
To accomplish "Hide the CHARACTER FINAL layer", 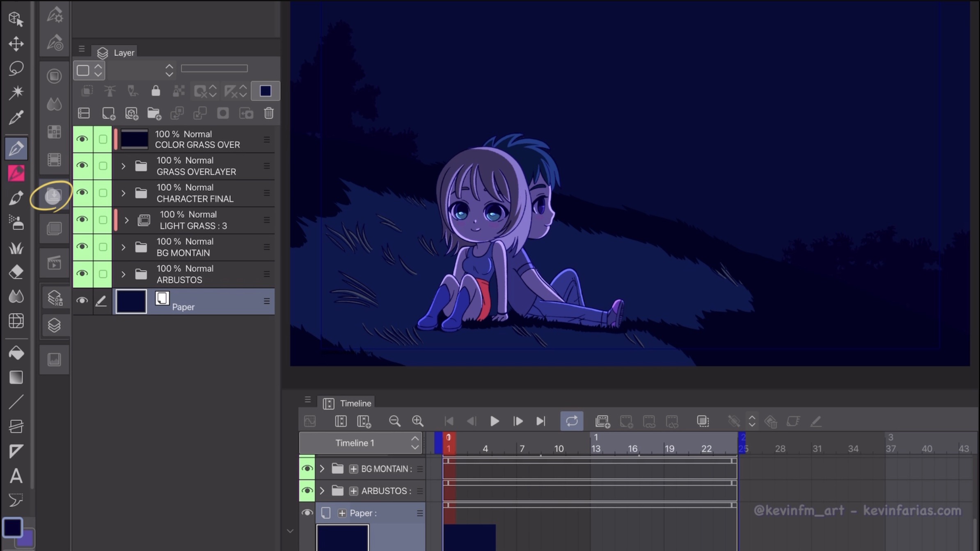I will [x=82, y=192].
